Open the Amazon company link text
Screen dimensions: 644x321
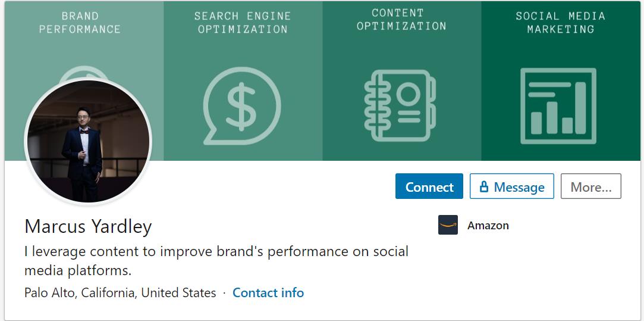[488, 225]
